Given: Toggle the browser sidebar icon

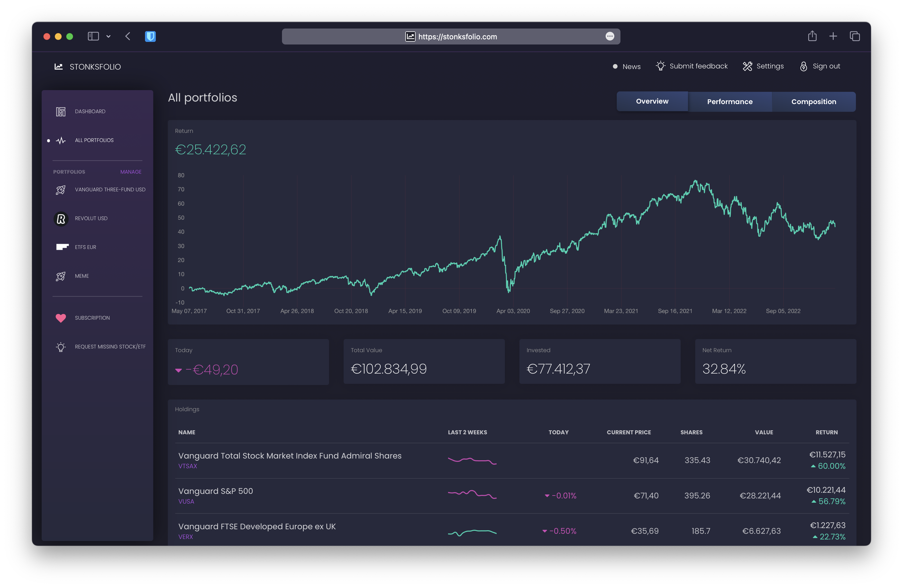Looking at the screenshot, I should point(93,37).
